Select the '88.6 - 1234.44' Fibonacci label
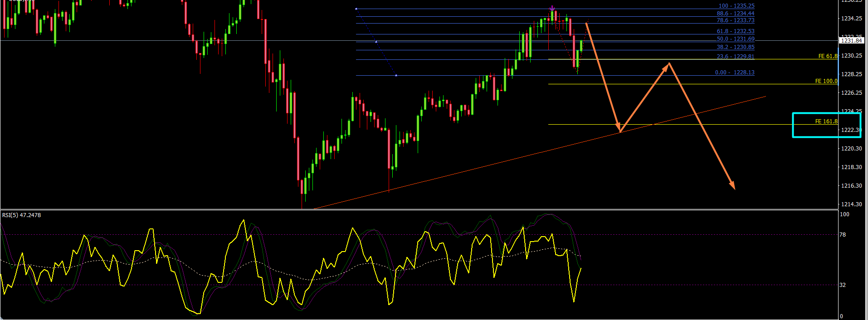868x320 pixels. pos(736,14)
